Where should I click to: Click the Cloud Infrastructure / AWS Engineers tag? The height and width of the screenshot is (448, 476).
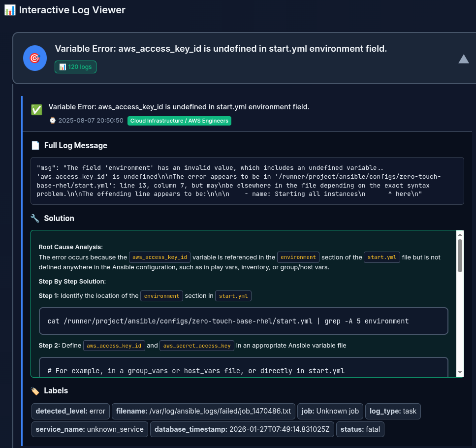click(x=179, y=121)
